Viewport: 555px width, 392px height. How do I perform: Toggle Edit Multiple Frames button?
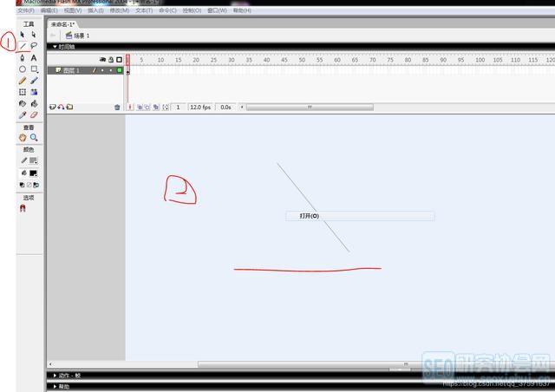[x=156, y=107]
